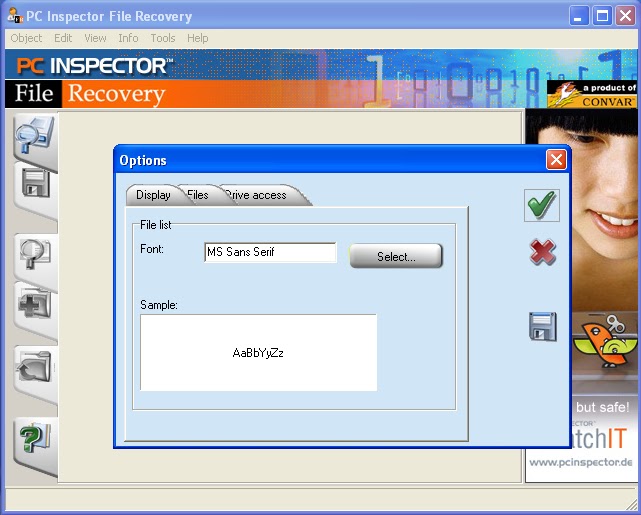This screenshot has width=641, height=515.
Task: Close the Options dialog
Action: coord(556,160)
